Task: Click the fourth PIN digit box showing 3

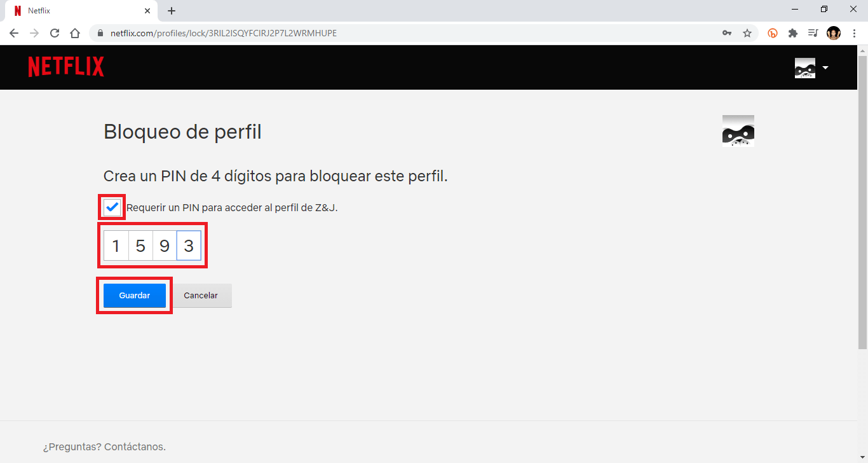Action: [x=189, y=246]
